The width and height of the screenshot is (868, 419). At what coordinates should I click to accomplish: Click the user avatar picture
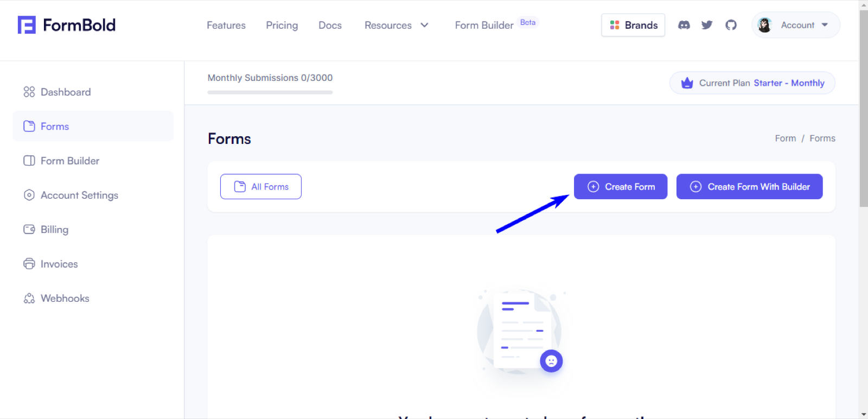[765, 25]
